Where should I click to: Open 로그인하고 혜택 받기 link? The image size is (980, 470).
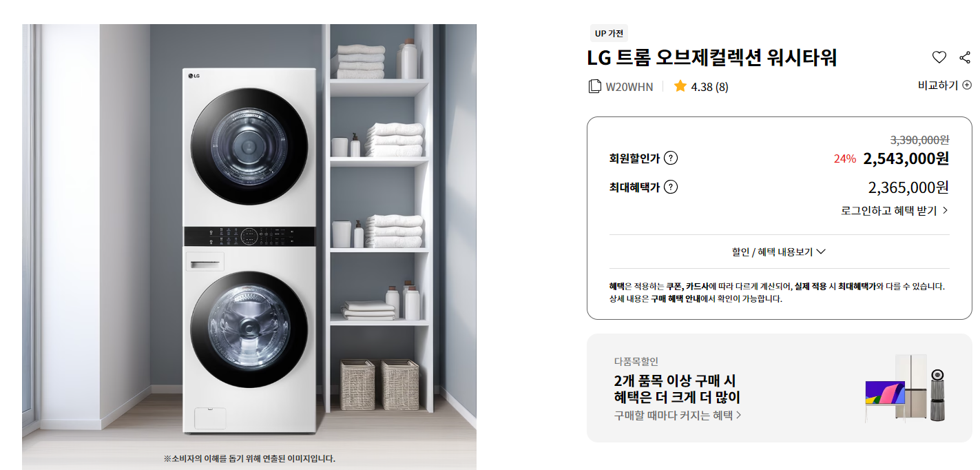click(x=895, y=211)
